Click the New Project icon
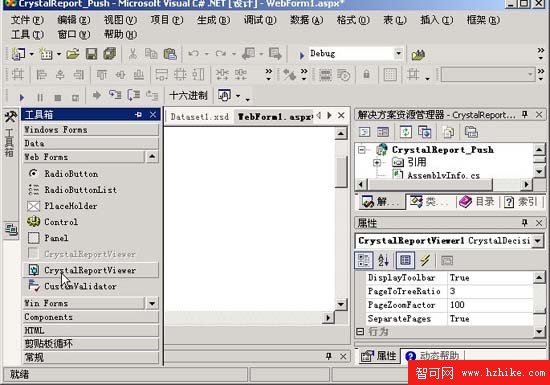550x385 pixels. click(18, 54)
